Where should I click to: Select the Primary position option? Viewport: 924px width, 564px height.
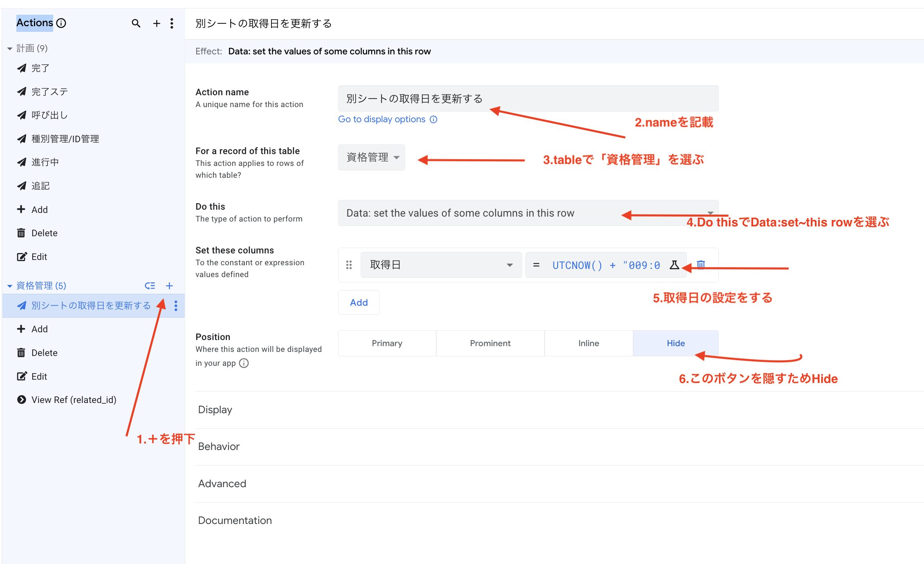pos(387,343)
